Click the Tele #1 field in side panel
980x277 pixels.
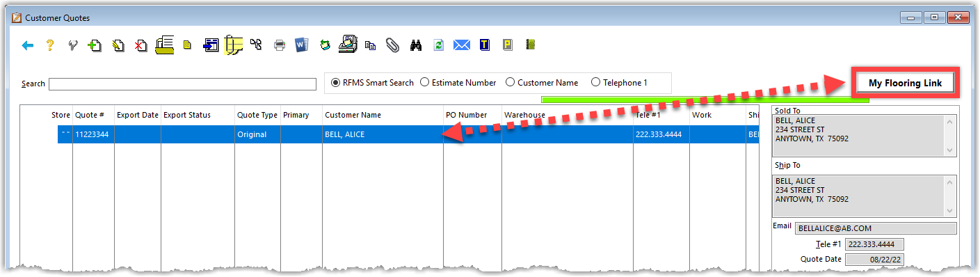click(874, 244)
